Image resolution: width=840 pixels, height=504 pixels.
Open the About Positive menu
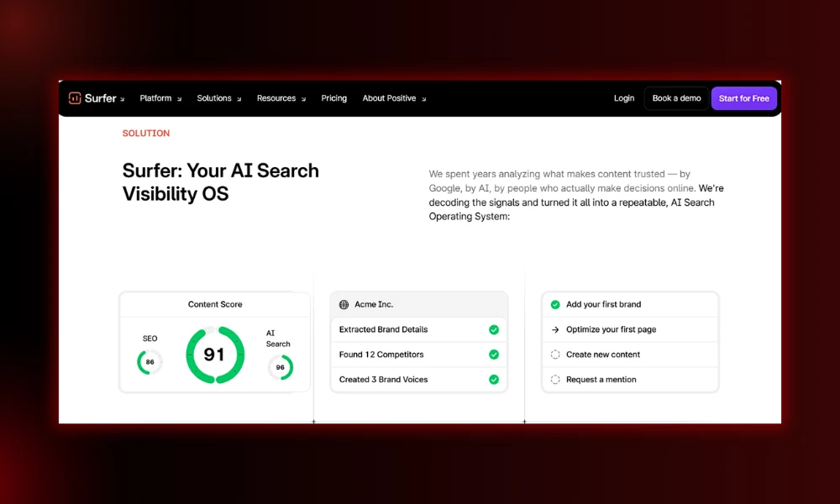pyautogui.click(x=390, y=98)
